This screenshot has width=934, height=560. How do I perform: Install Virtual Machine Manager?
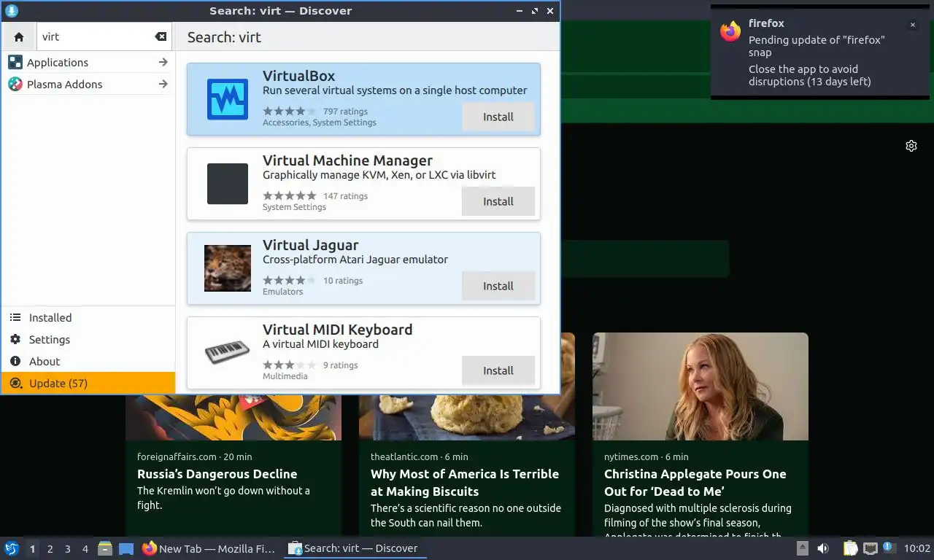pos(498,201)
